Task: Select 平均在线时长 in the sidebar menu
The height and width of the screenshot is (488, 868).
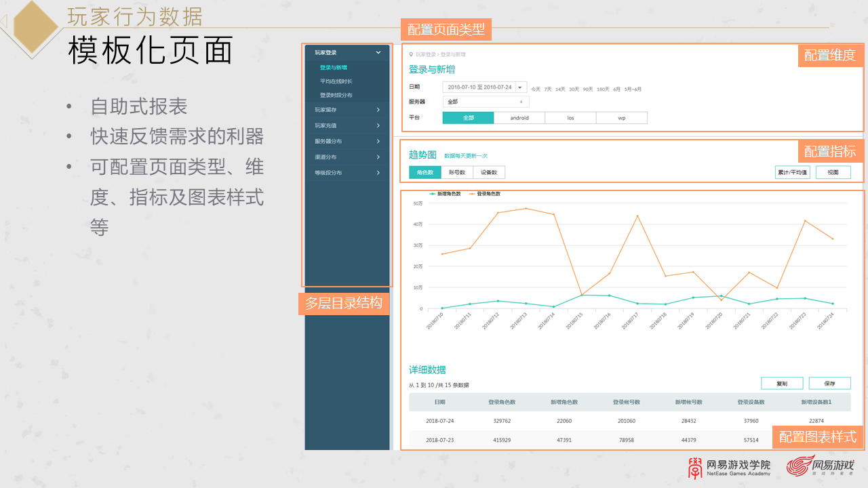Action: [337, 82]
